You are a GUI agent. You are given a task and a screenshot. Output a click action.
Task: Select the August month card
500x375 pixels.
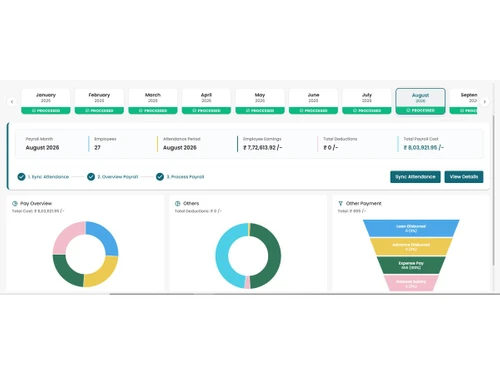(420, 101)
